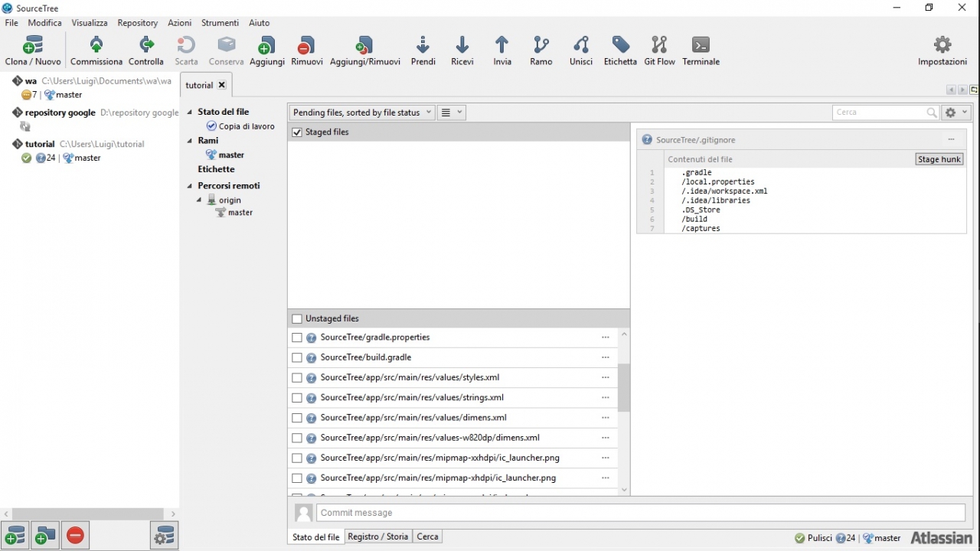Click the Aggiungi add icon
This screenshot has width=980, height=551.
pos(266,45)
